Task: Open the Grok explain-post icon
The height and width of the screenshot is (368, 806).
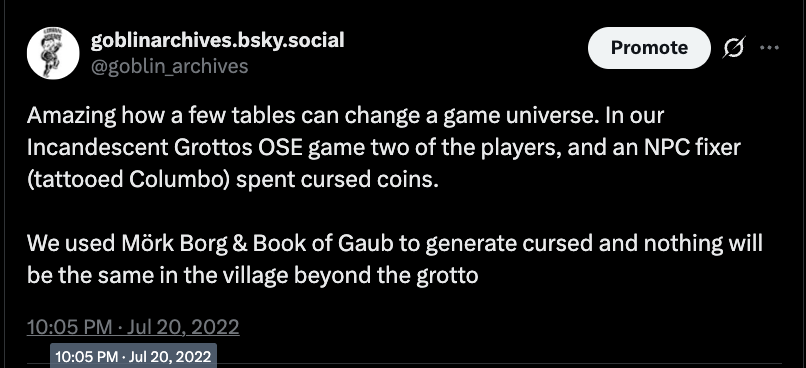Action: (734, 48)
